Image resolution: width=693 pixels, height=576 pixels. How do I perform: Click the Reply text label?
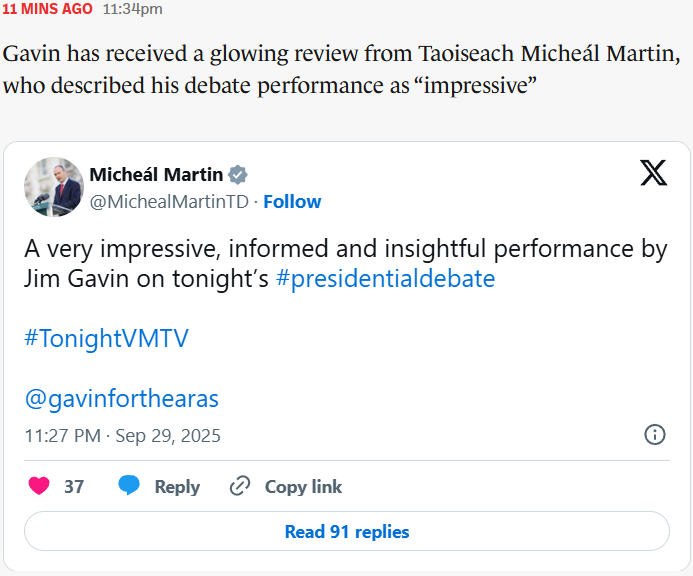(177, 487)
